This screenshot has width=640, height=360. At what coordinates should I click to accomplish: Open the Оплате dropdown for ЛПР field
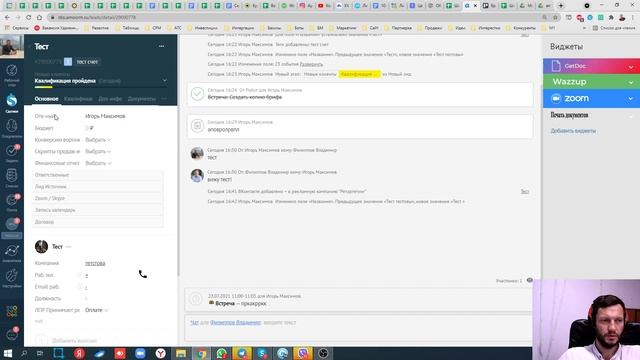(x=96, y=310)
